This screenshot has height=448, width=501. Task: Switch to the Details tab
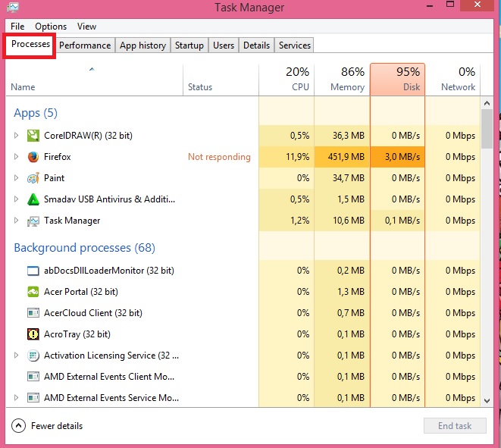coord(256,45)
